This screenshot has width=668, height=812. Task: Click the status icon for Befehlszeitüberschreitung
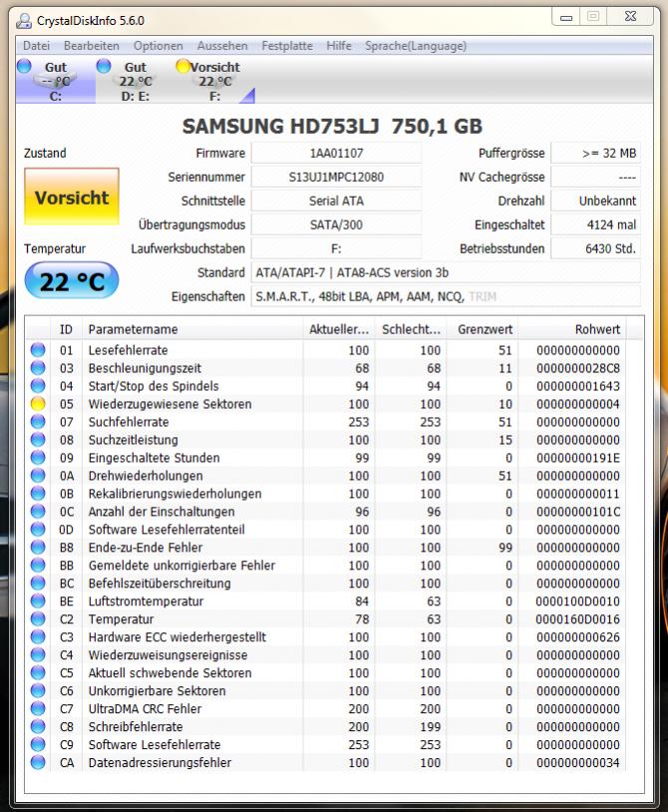point(38,584)
